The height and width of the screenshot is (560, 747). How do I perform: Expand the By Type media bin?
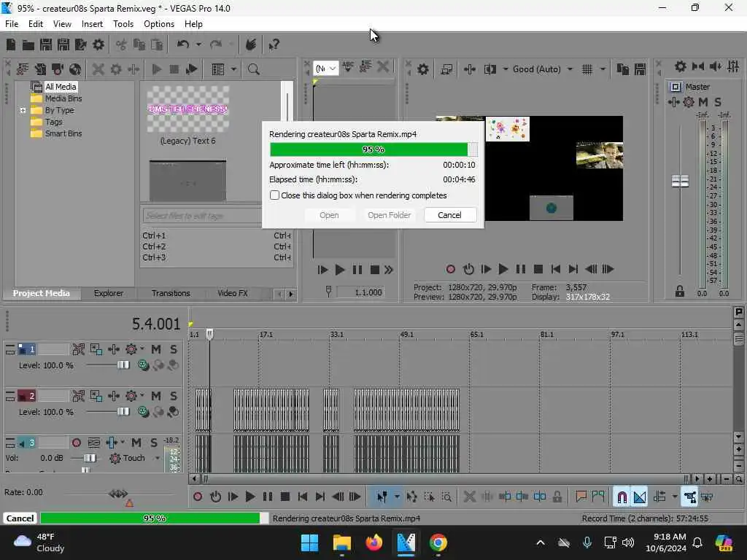click(23, 111)
